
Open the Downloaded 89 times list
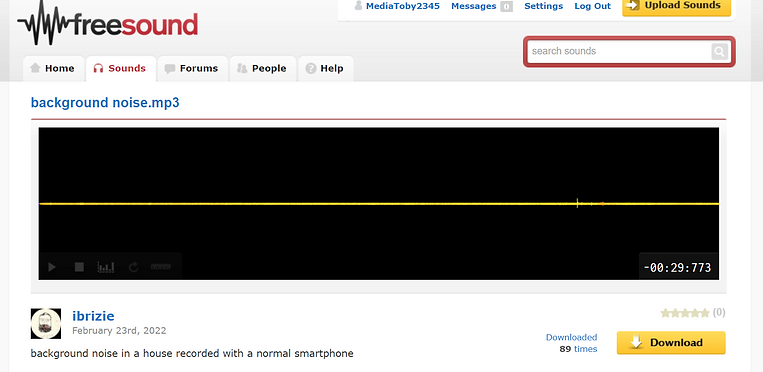571,343
